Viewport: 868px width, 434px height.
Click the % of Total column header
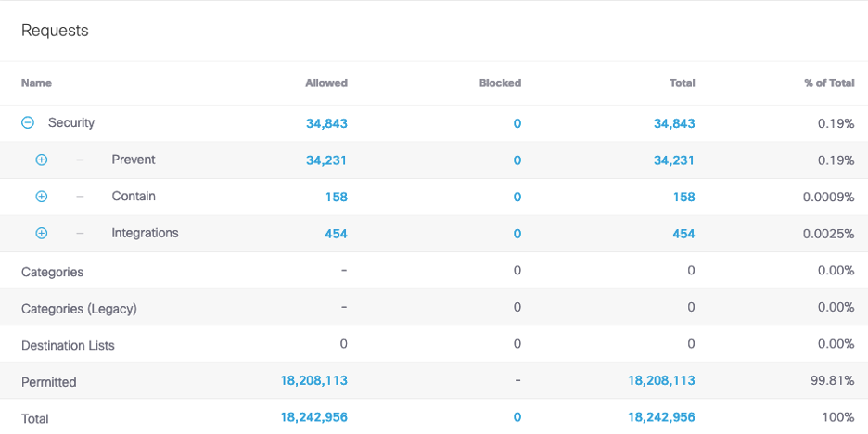pyautogui.click(x=829, y=83)
